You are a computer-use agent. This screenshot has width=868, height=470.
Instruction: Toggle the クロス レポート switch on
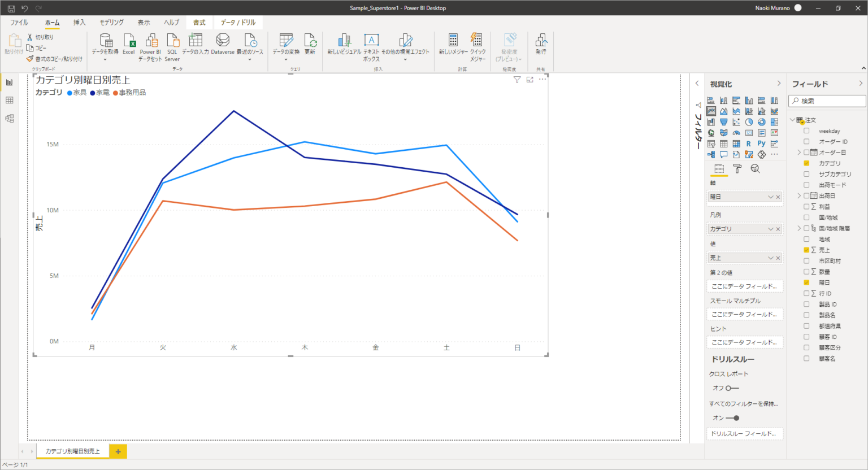[x=732, y=388]
